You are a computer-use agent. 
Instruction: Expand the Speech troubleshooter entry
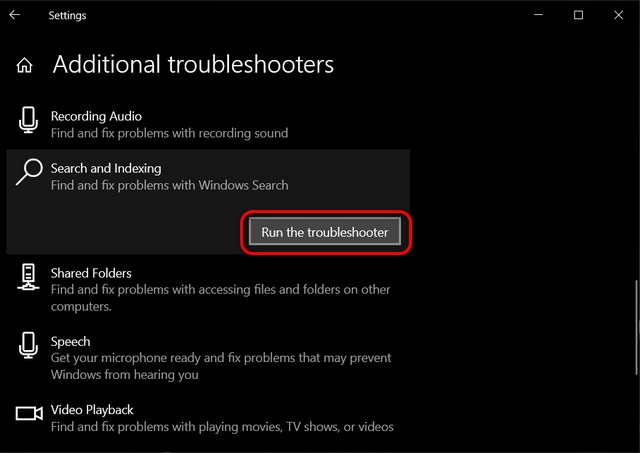pos(208,358)
